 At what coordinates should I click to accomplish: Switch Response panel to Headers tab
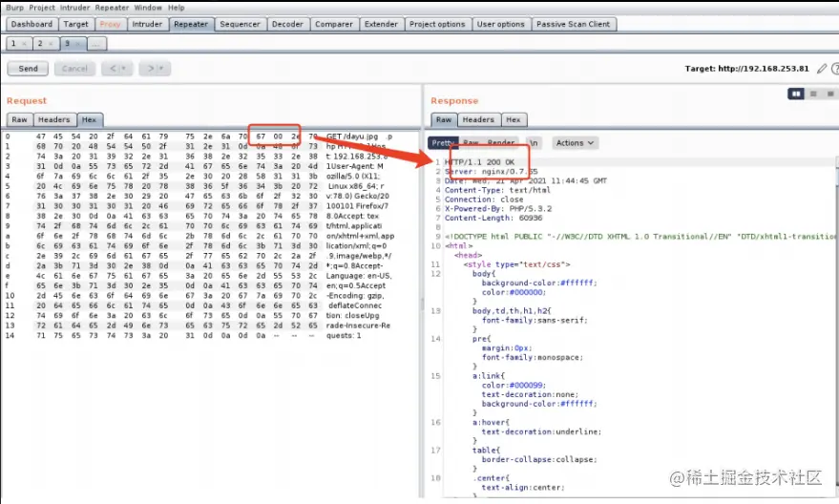tap(478, 120)
